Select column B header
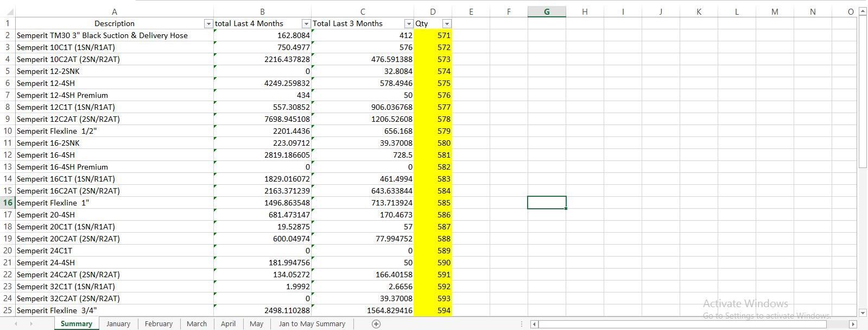 click(262, 11)
